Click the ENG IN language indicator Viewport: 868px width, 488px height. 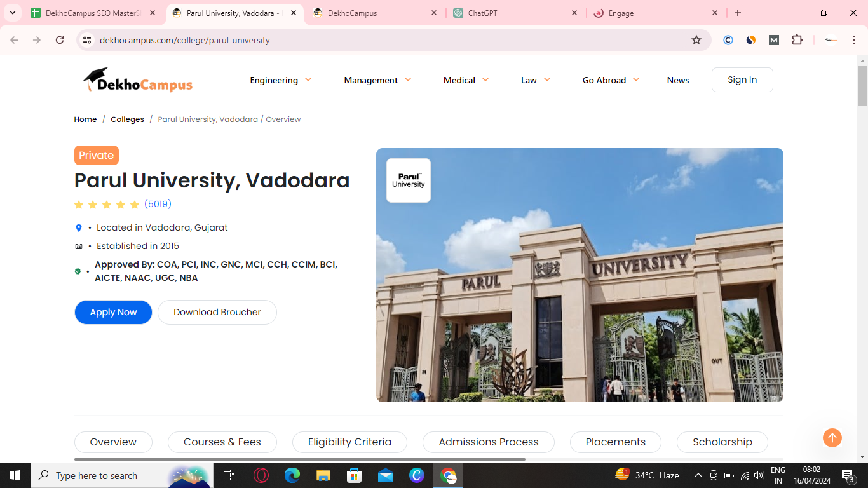pyautogui.click(x=778, y=475)
